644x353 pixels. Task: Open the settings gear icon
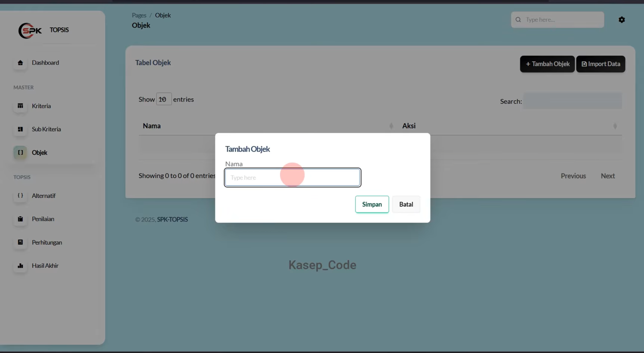pos(622,20)
